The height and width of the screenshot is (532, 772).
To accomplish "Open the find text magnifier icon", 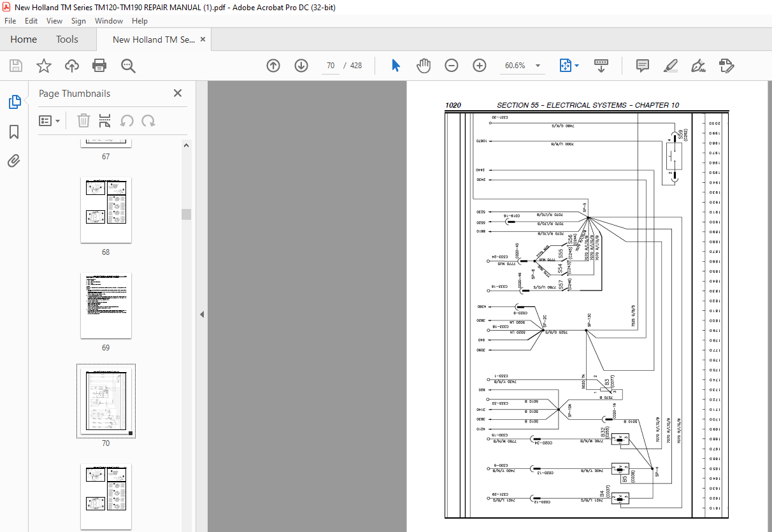I will click(x=128, y=66).
